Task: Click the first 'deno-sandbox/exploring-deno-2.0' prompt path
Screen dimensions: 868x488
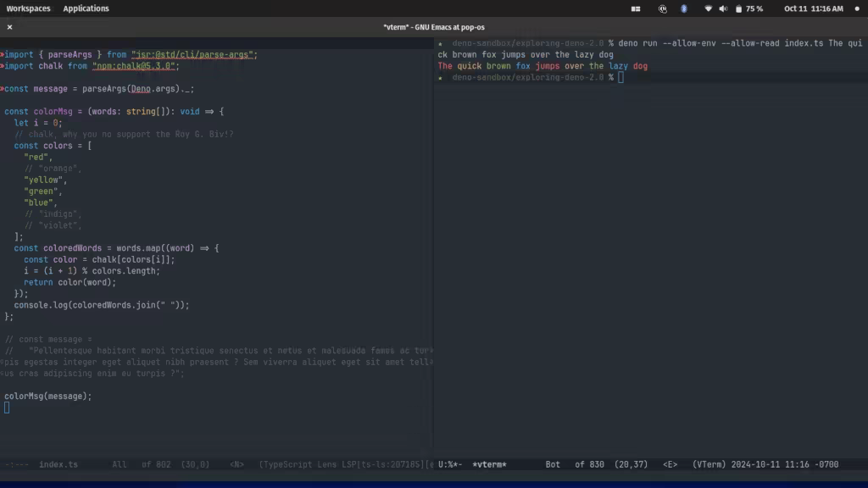Action: 527,43
